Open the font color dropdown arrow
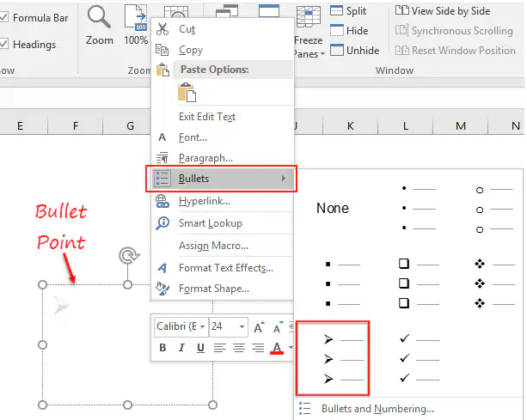 (291, 348)
